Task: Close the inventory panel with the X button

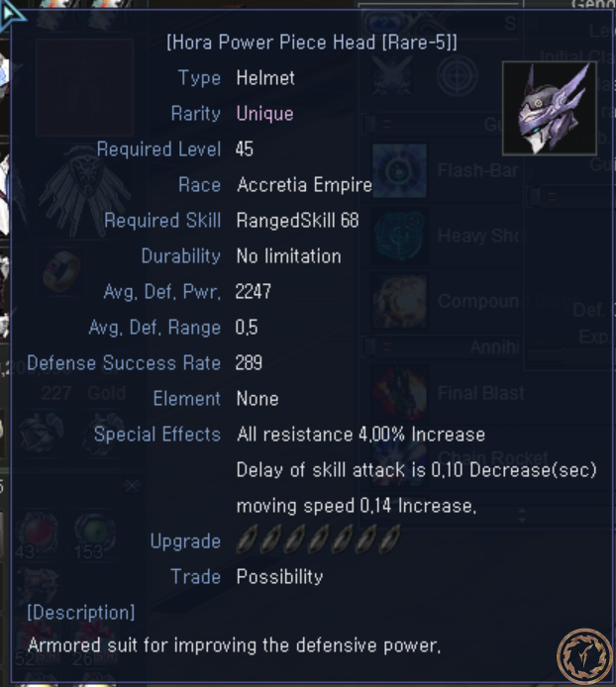Action: point(132,485)
